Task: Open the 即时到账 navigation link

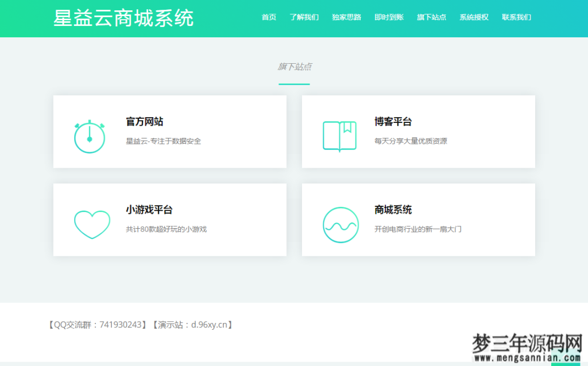Action: pyautogui.click(x=389, y=17)
